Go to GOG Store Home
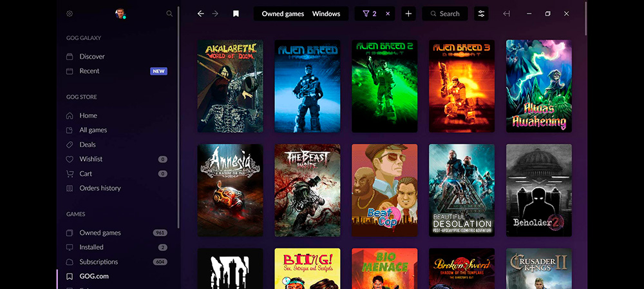This screenshot has width=644, height=289. pyautogui.click(x=88, y=115)
